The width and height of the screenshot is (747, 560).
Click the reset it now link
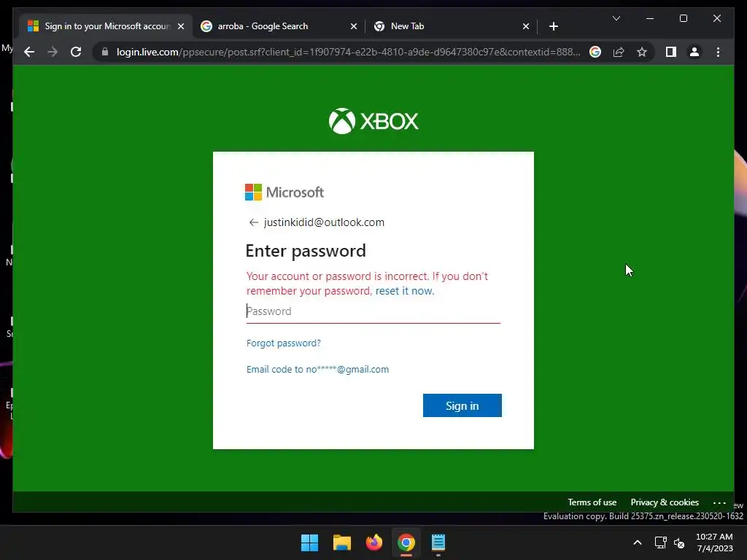404,291
